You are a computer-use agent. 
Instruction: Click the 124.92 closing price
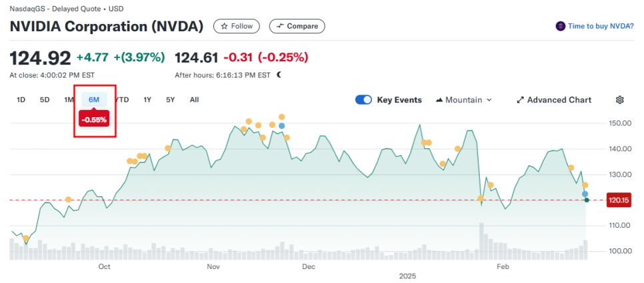(40, 58)
